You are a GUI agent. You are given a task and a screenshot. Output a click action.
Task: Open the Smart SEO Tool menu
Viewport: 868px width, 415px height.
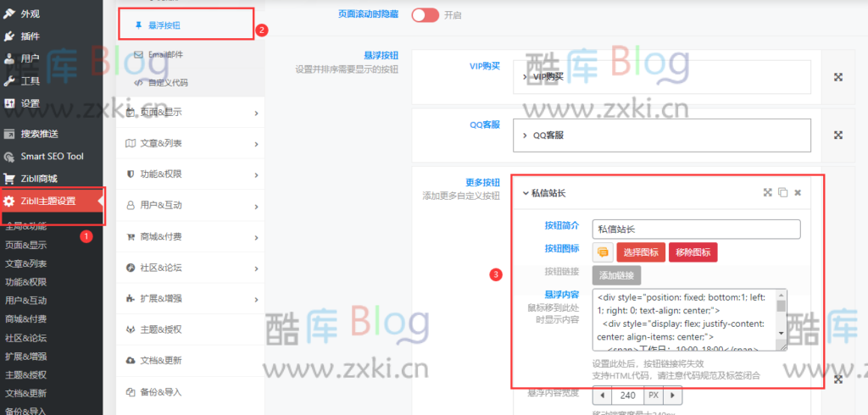point(51,156)
